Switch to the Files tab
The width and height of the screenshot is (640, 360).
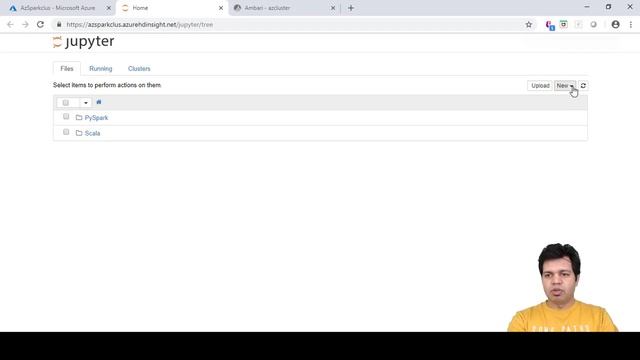tap(67, 69)
